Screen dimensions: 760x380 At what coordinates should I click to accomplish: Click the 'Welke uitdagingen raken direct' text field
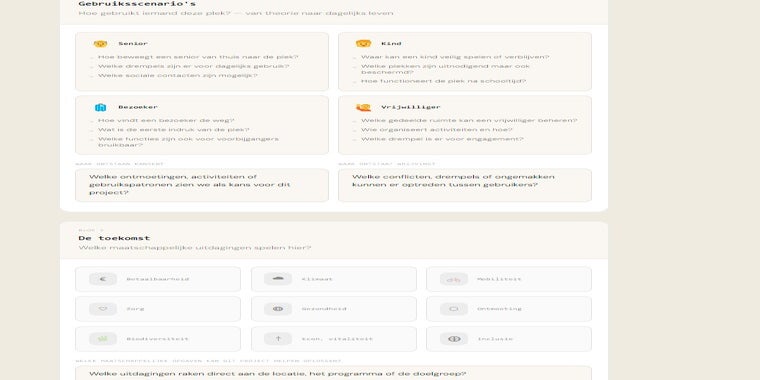[333, 373]
